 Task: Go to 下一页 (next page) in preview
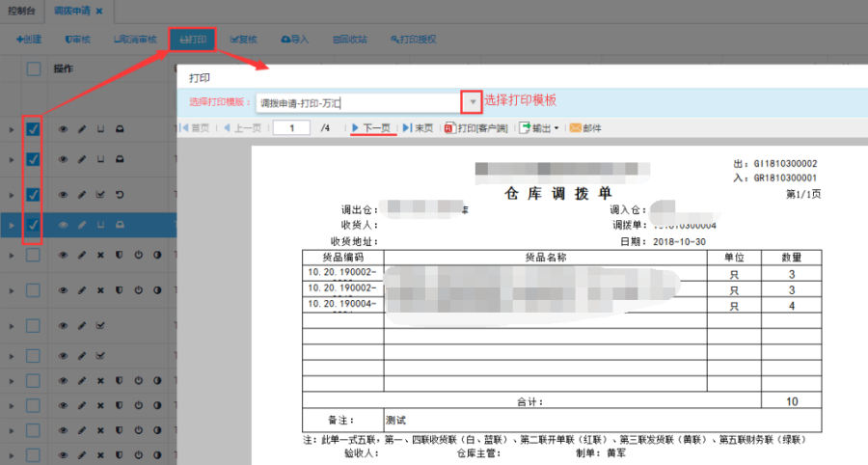[x=370, y=127]
